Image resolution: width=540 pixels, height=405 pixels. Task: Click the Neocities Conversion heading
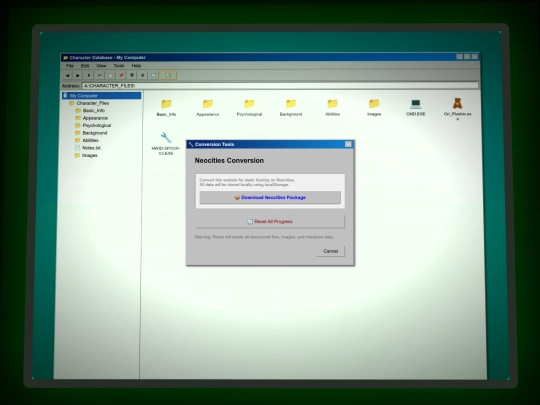pos(229,161)
